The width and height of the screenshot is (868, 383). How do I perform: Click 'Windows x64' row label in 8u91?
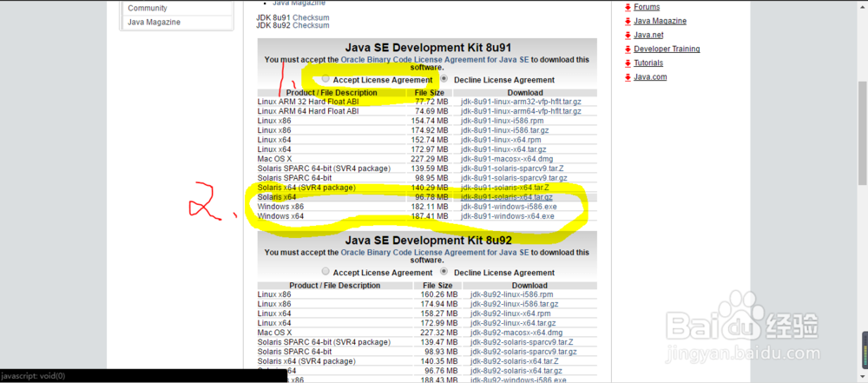tap(280, 216)
